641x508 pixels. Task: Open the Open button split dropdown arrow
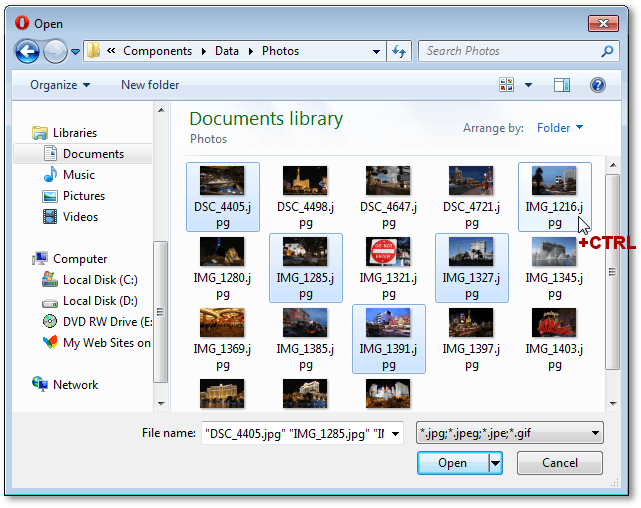[x=495, y=463]
